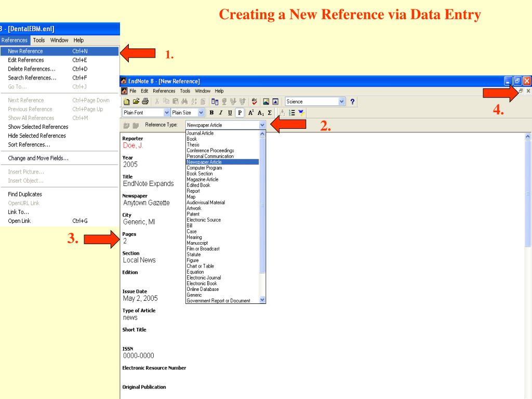Click the Word W icon in formatting toolbar
The width and height of the screenshot is (532, 399).
tap(301, 113)
